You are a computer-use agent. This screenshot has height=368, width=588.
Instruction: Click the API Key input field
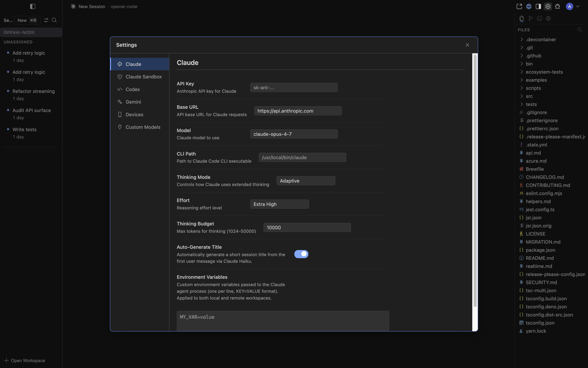pyautogui.click(x=294, y=87)
